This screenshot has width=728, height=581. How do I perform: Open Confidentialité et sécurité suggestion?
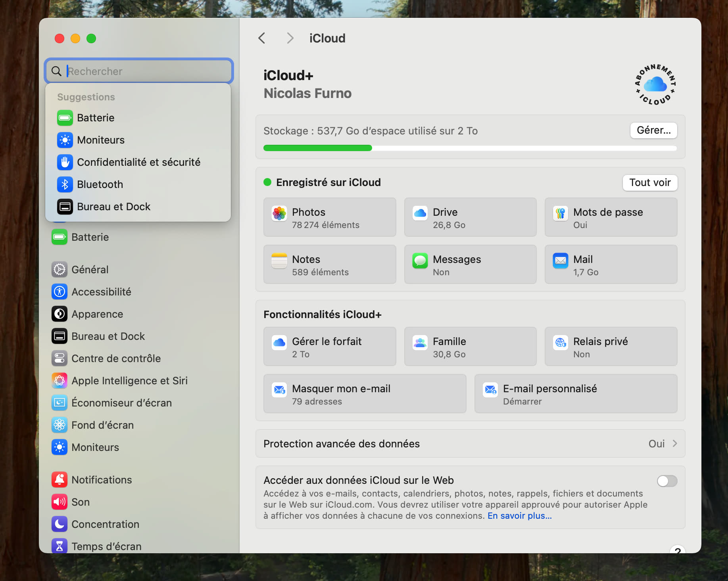point(139,162)
